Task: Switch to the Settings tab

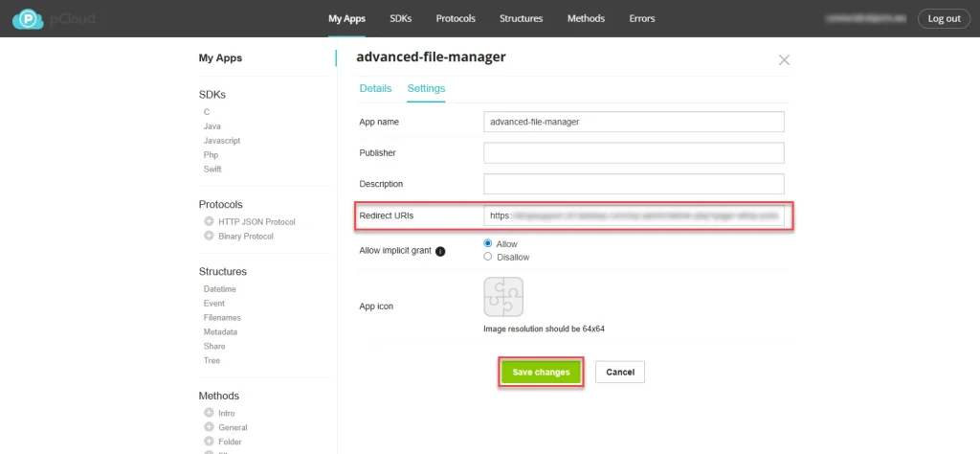Action: click(426, 88)
